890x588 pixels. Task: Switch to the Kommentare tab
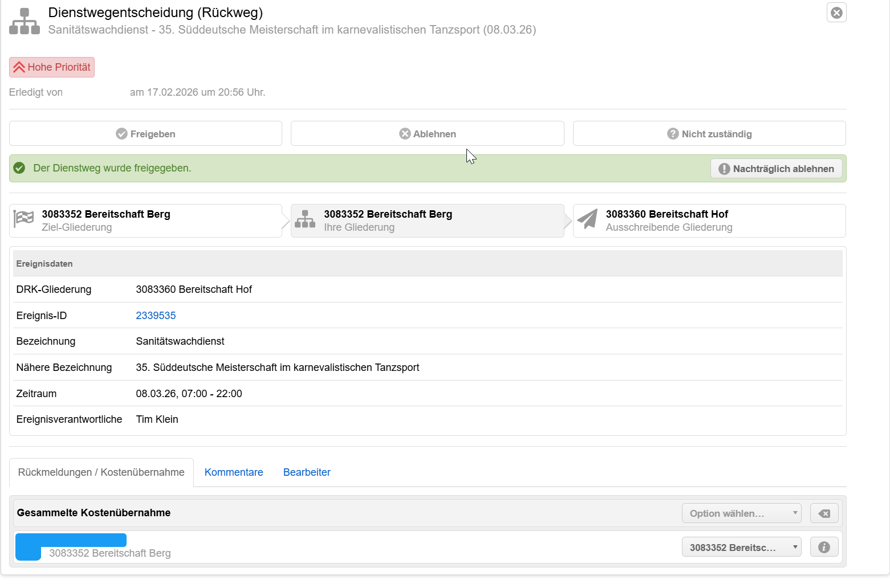(x=234, y=472)
